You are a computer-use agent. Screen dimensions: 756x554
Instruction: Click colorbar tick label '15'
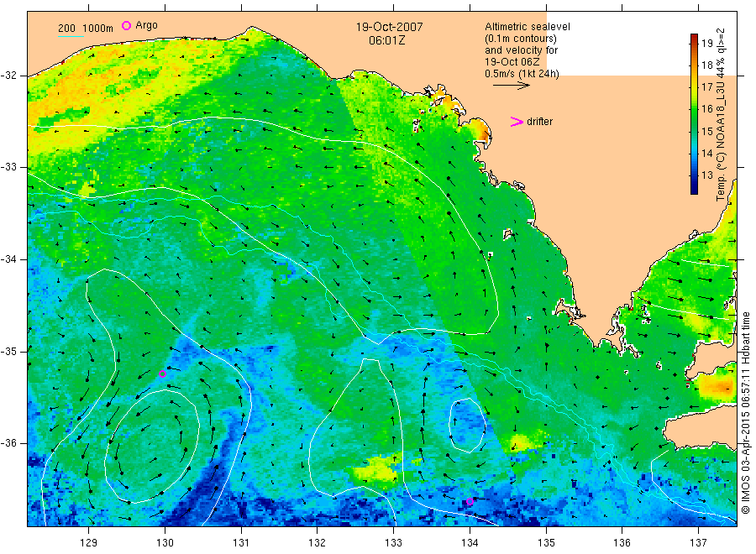(707, 132)
